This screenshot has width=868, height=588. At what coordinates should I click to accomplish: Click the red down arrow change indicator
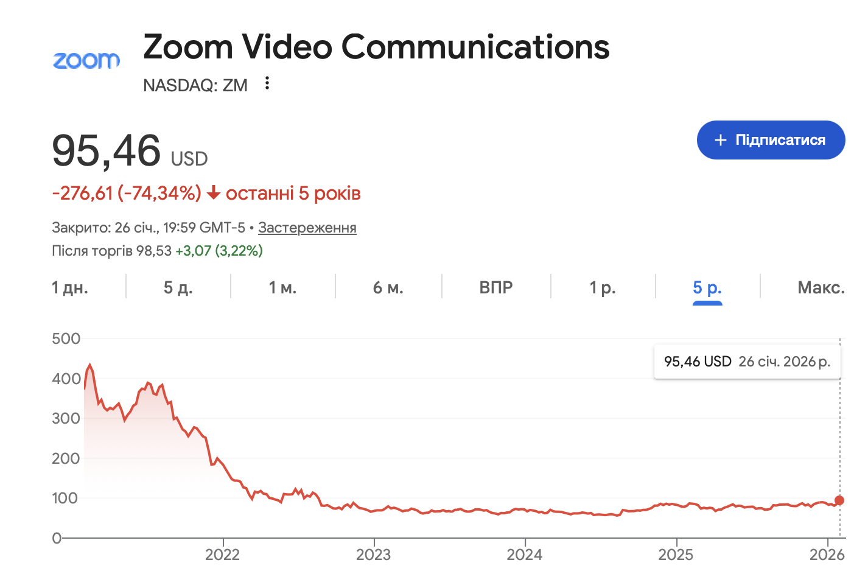click(213, 194)
